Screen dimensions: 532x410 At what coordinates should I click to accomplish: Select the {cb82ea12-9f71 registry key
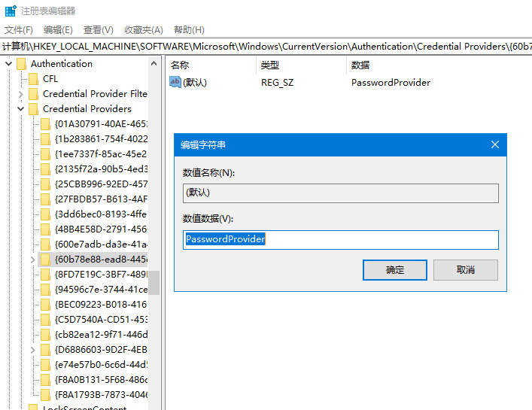pos(101,335)
